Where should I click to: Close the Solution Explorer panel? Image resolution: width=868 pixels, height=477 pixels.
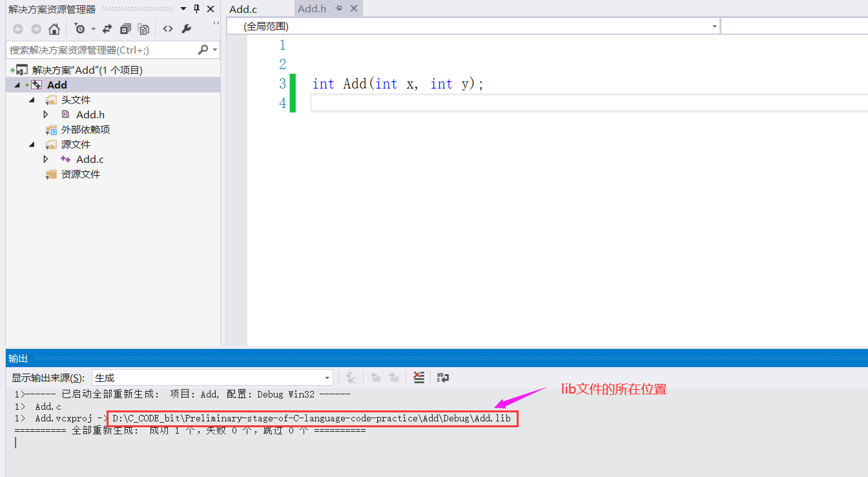pos(211,9)
